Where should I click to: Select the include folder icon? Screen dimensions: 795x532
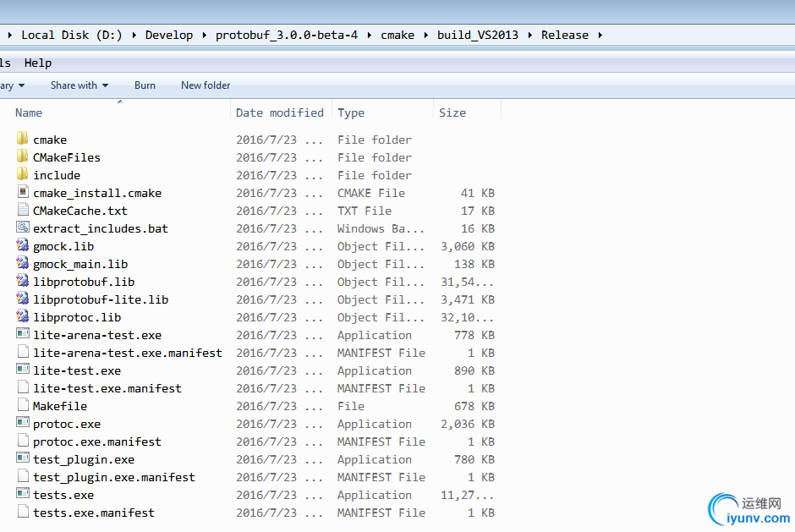(x=22, y=173)
